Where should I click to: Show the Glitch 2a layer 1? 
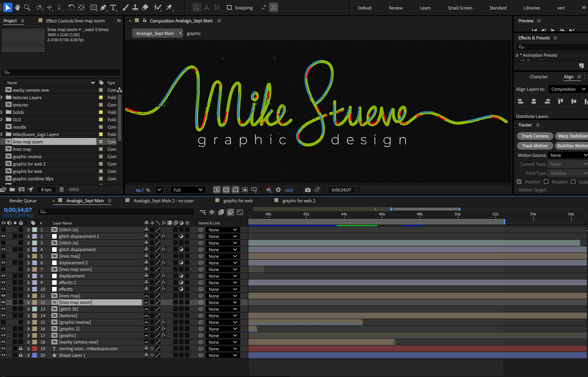coord(3,230)
